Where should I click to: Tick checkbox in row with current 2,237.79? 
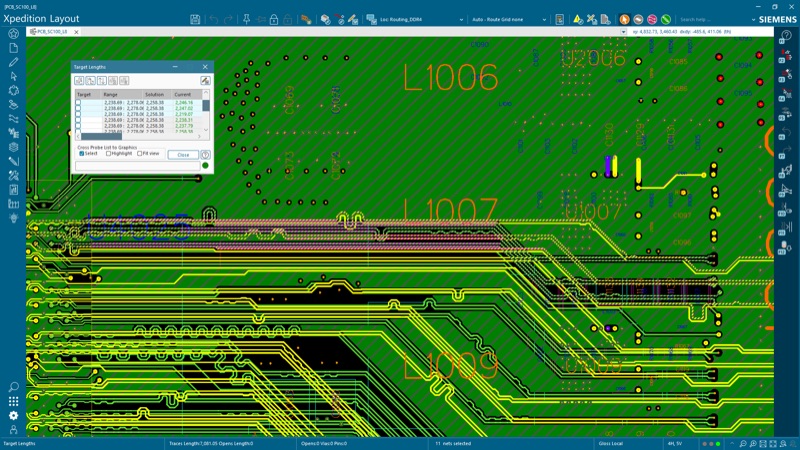coord(78,126)
